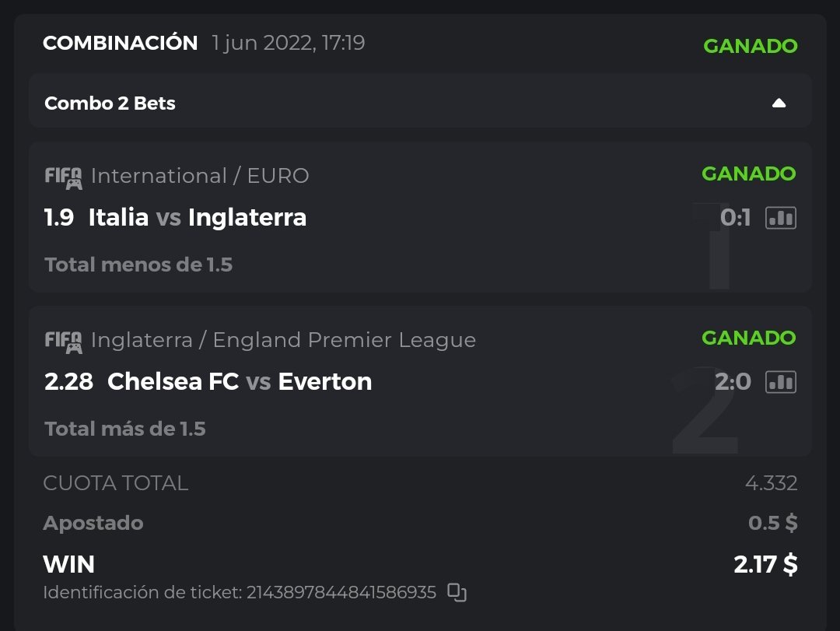
Task: Open stats icon for Italia vs Inglaterra
Action: click(x=781, y=219)
